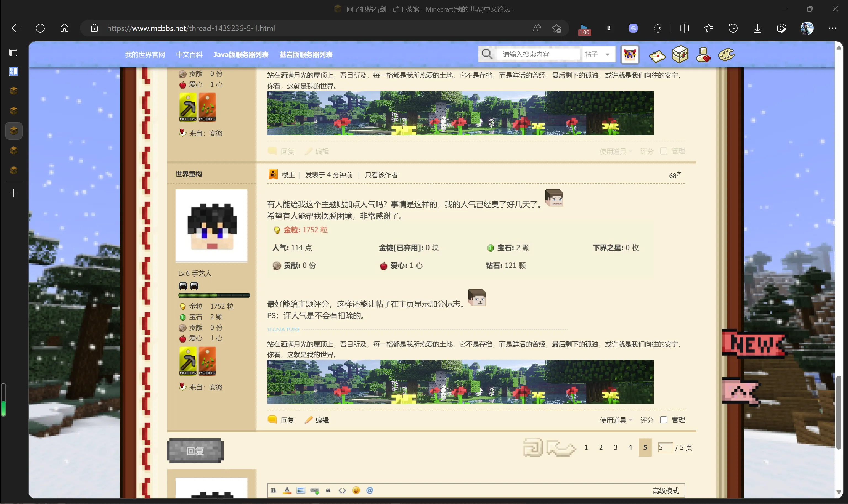Refresh the page with the reload icon
Viewport: 848px width, 504px height.
(x=40, y=28)
